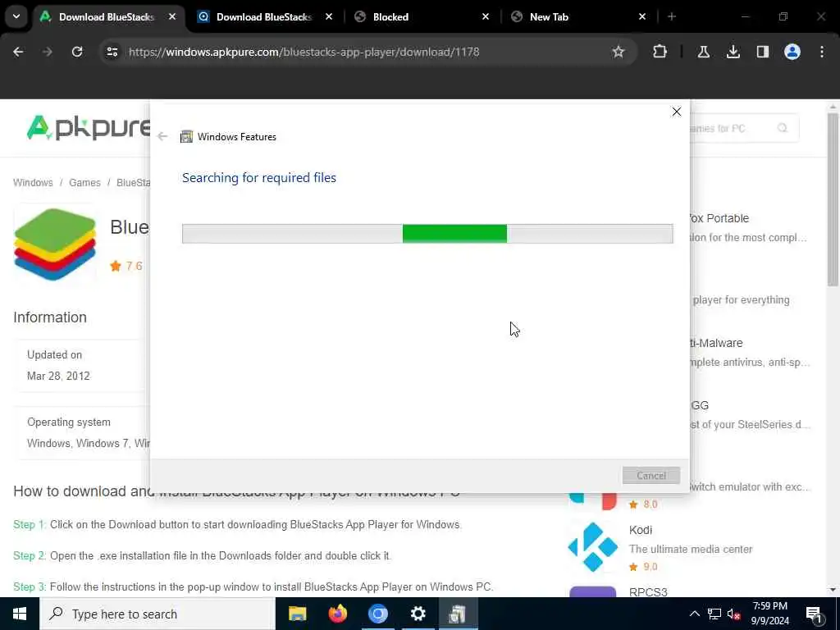
Task: Click the Windows Features title icon
Action: pos(186,137)
